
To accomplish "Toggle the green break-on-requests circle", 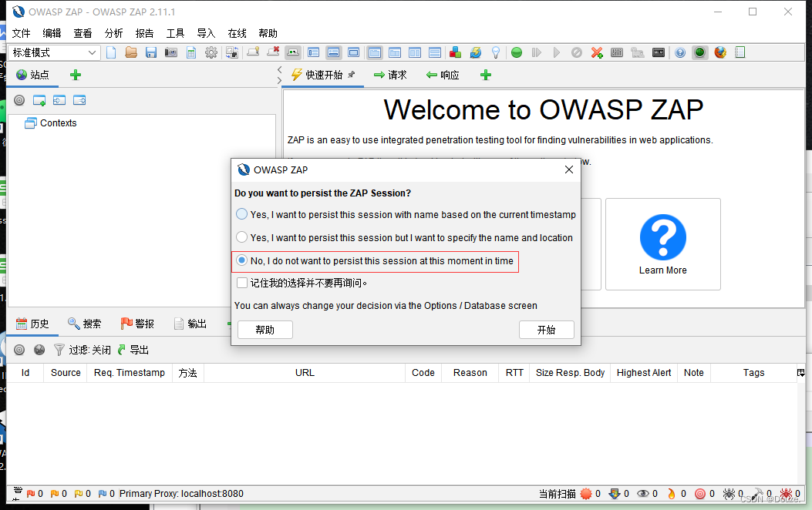I will 517,52.
